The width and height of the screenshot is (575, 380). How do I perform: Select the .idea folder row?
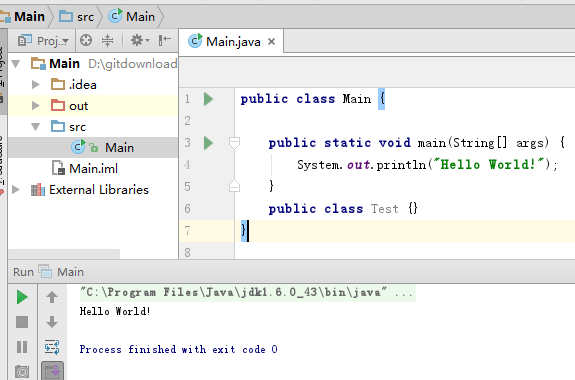click(x=93, y=85)
